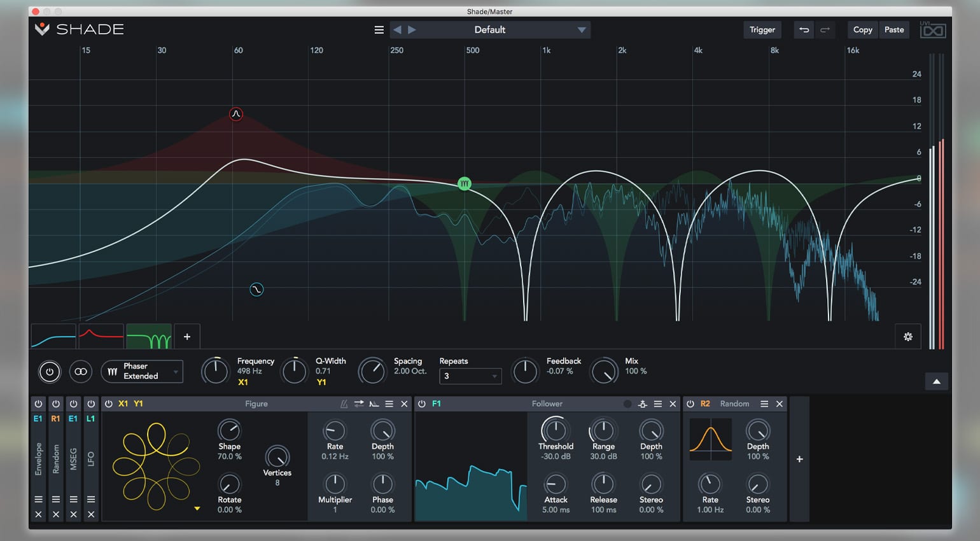Open the Repeats dropdown currently set to 3
The height and width of the screenshot is (541, 980).
point(470,376)
